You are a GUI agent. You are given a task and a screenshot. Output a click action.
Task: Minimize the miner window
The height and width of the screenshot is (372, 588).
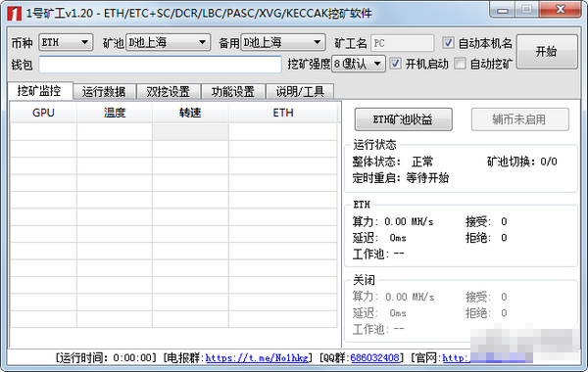tap(503, 10)
